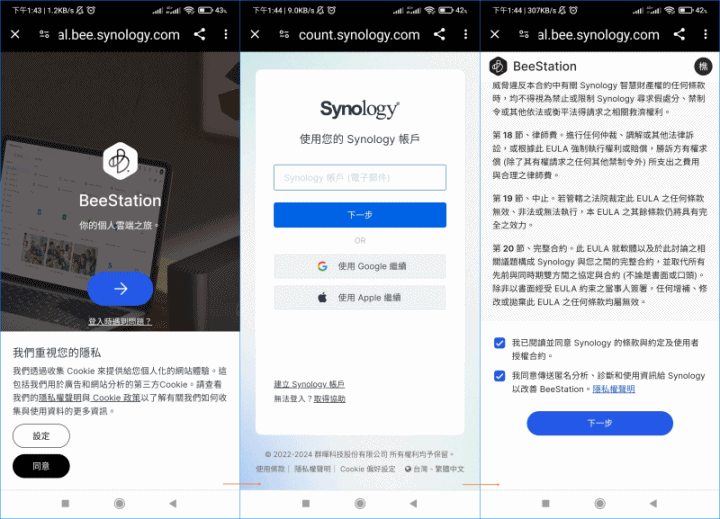
Task: Tap the back triangle on right phone nav bar
Action: 653,504
